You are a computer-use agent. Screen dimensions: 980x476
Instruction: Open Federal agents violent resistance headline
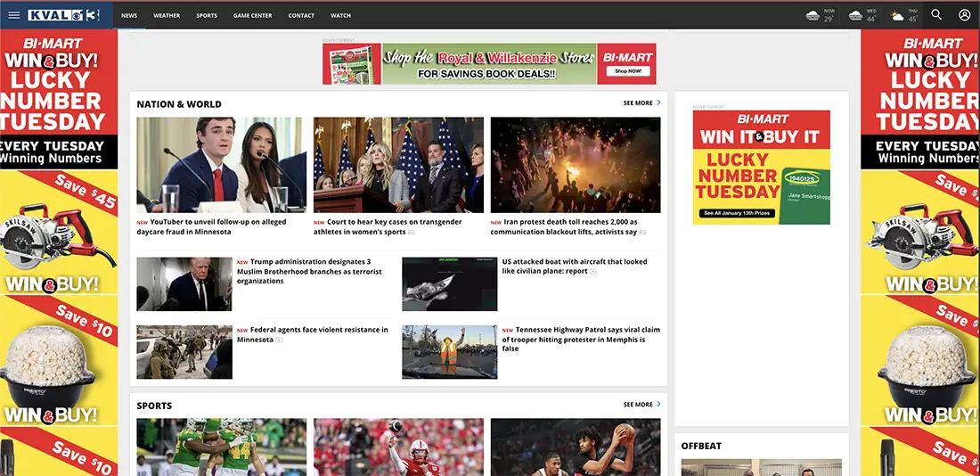[x=313, y=334]
